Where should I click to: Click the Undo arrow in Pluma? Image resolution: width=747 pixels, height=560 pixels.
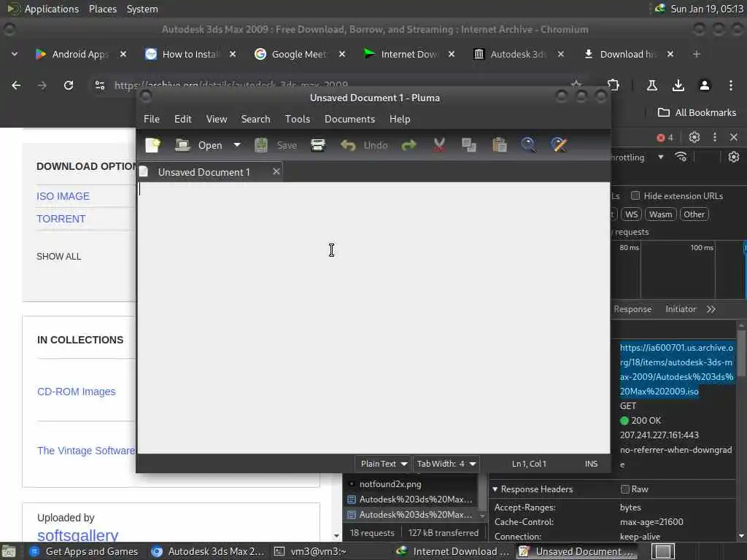tap(348, 145)
